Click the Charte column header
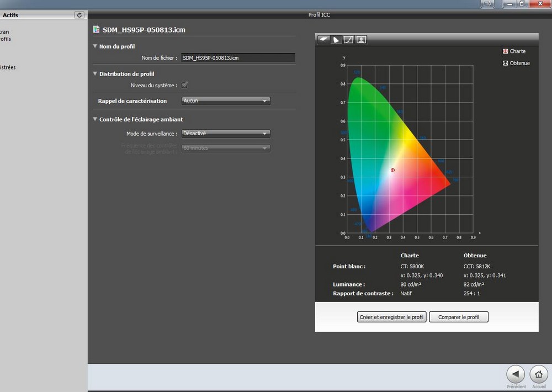Image resolution: width=552 pixels, height=392 pixels. pyautogui.click(x=410, y=255)
